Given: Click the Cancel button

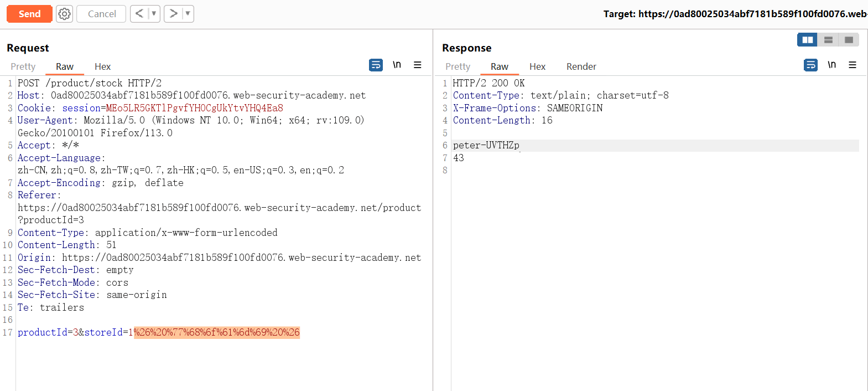Looking at the screenshot, I should point(101,14).
